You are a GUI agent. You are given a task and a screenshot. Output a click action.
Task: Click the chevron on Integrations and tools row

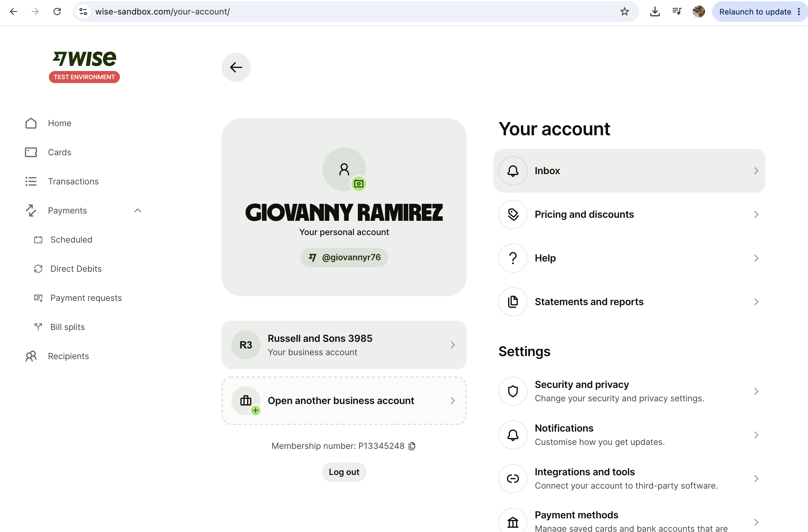pos(756,479)
